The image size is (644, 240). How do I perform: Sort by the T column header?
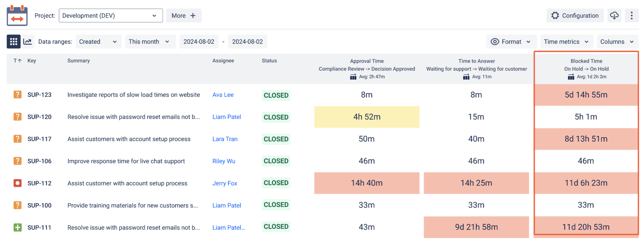pos(17,61)
